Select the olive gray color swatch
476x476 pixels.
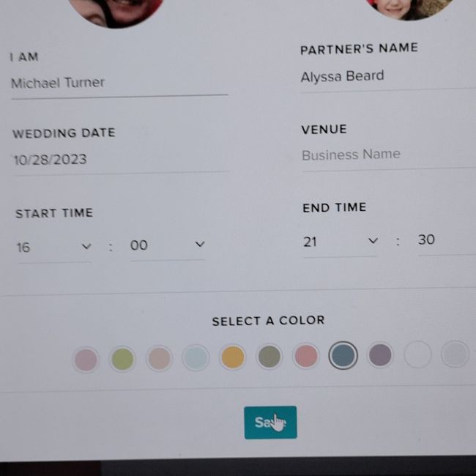click(269, 357)
